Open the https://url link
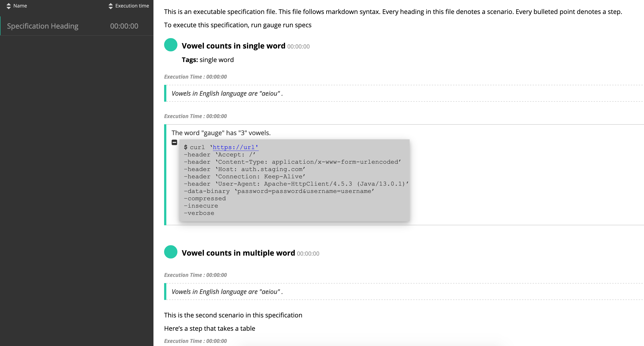Image resolution: width=644 pixels, height=346 pixels. click(235, 147)
